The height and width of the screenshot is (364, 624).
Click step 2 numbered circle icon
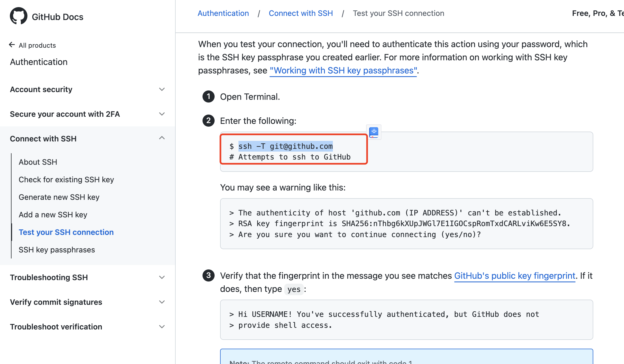pyautogui.click(x=208, y=121)
